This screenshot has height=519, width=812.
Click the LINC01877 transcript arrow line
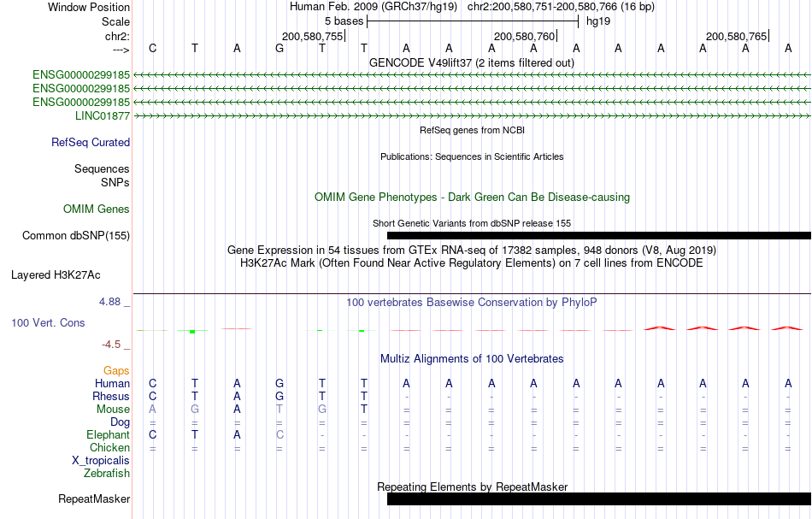pos(473,116)
